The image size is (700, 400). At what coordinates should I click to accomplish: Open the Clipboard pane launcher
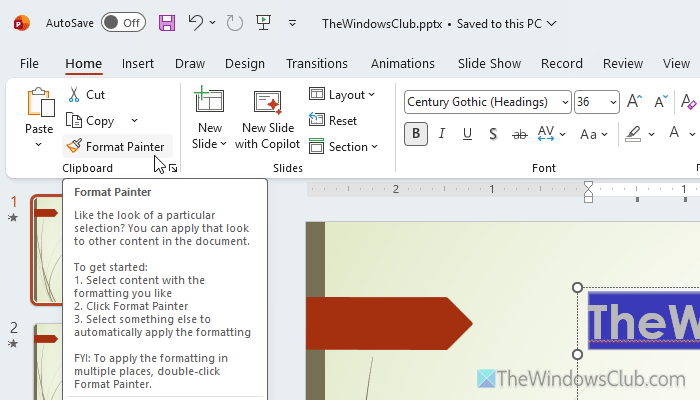coord(173,168)
